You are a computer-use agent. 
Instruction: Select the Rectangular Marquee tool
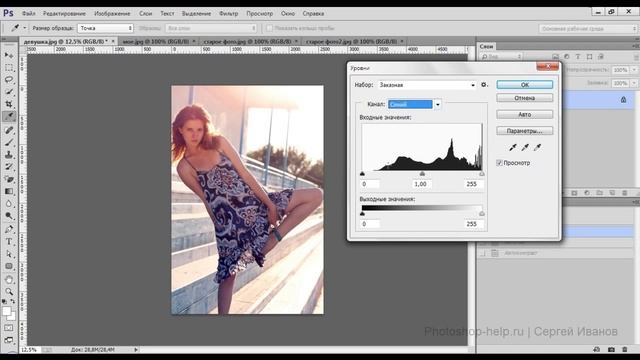pyautogui.click(x=9, y=67)
